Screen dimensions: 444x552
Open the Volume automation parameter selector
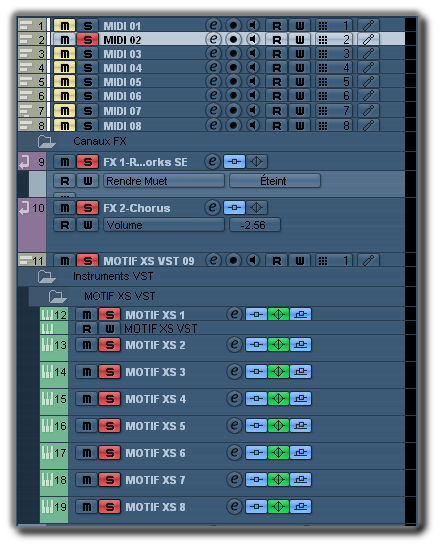164,225
